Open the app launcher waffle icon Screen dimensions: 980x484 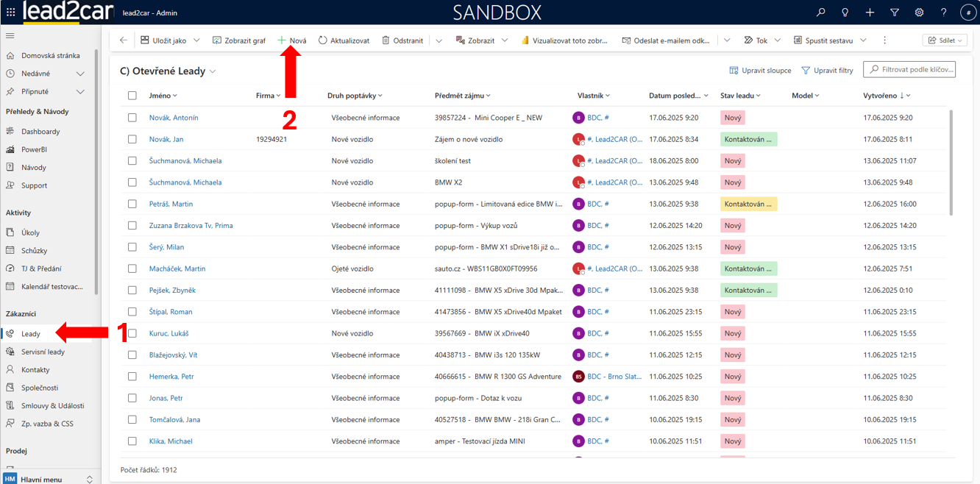click(10, 13)
